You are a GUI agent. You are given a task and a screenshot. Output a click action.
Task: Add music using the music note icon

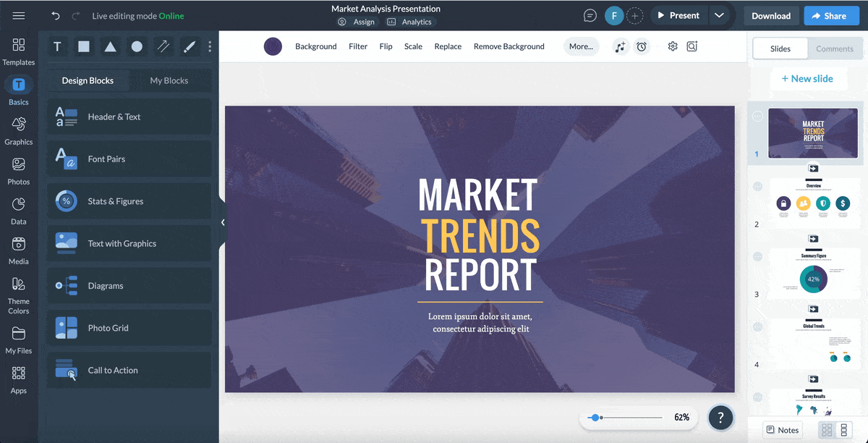pyautogui.click(x=620, y=46)
